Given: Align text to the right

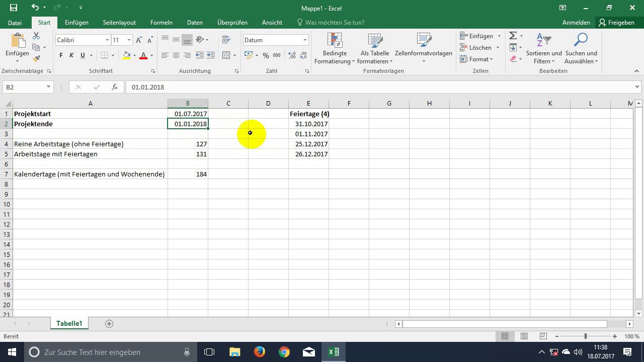Looking at the screenshot, I should [187, 55].
